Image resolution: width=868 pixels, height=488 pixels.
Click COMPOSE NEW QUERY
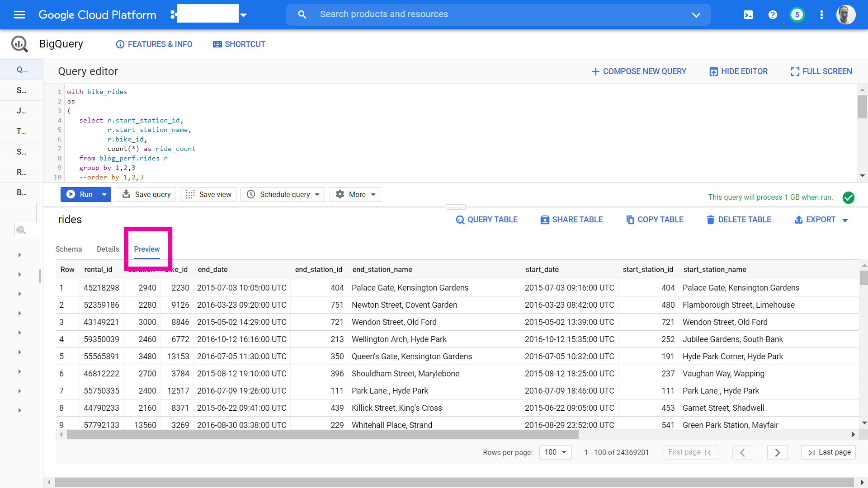639,71
